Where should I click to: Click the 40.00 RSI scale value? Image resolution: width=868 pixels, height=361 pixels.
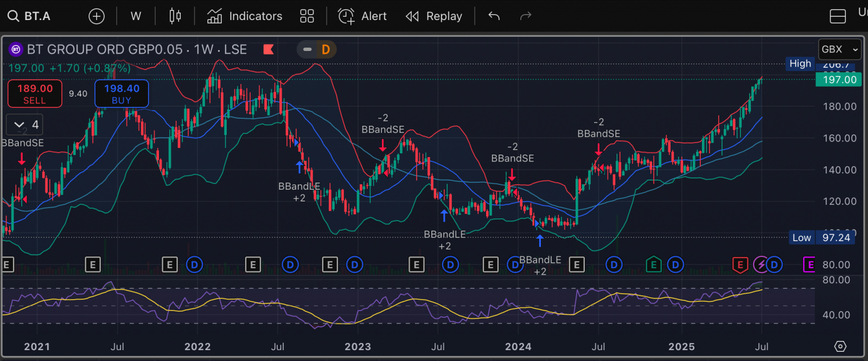click(836, 315)
